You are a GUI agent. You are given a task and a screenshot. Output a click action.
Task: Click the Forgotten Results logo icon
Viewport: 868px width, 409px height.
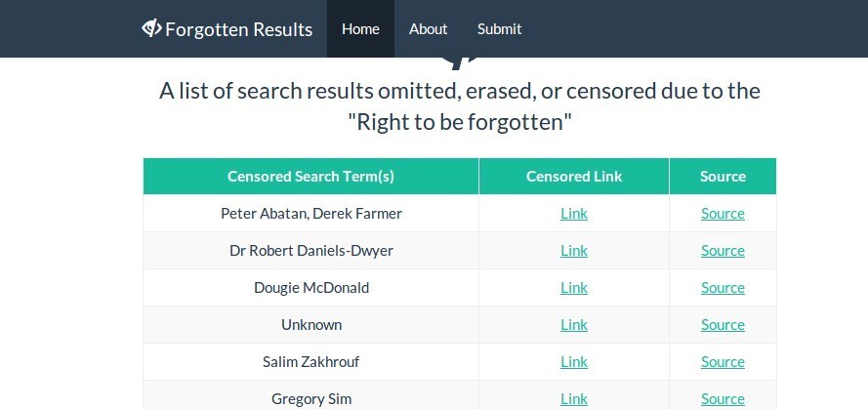[x=151, y=28]
